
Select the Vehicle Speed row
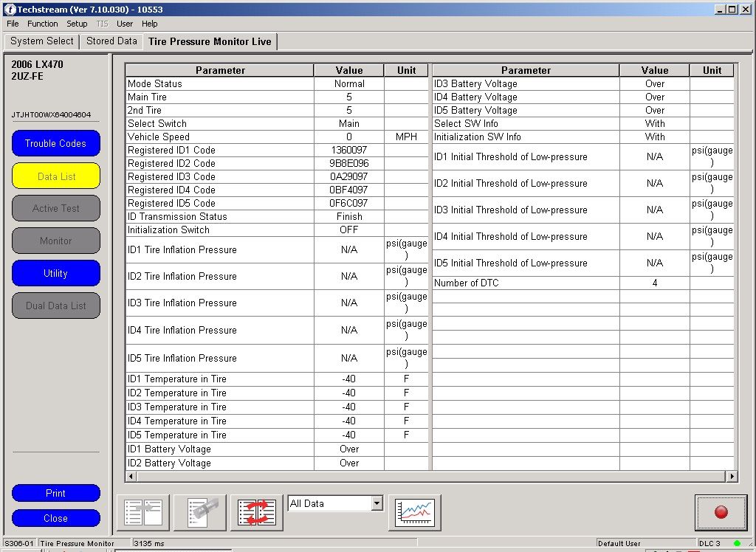pyautogui.click(x=278, y=137)
